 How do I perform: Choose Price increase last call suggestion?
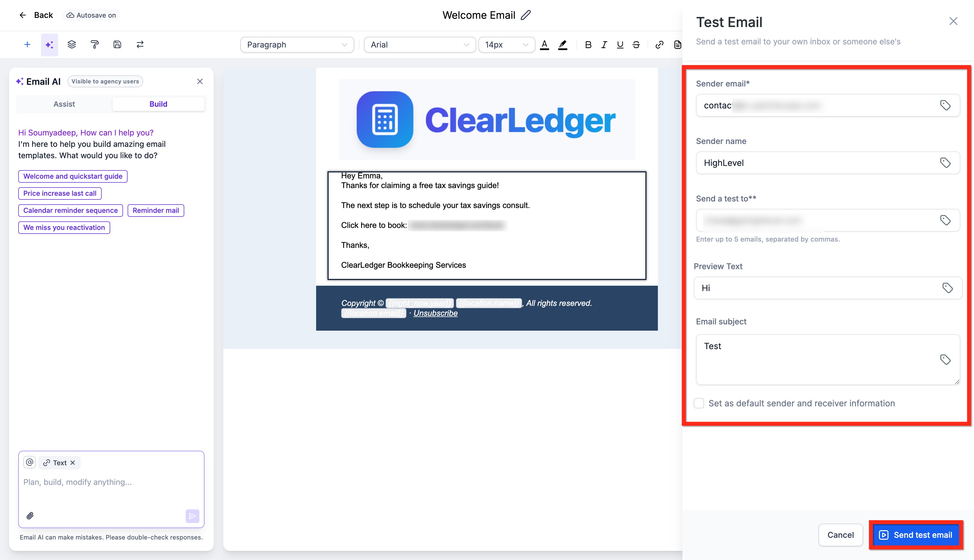click(x=60, y=193)
